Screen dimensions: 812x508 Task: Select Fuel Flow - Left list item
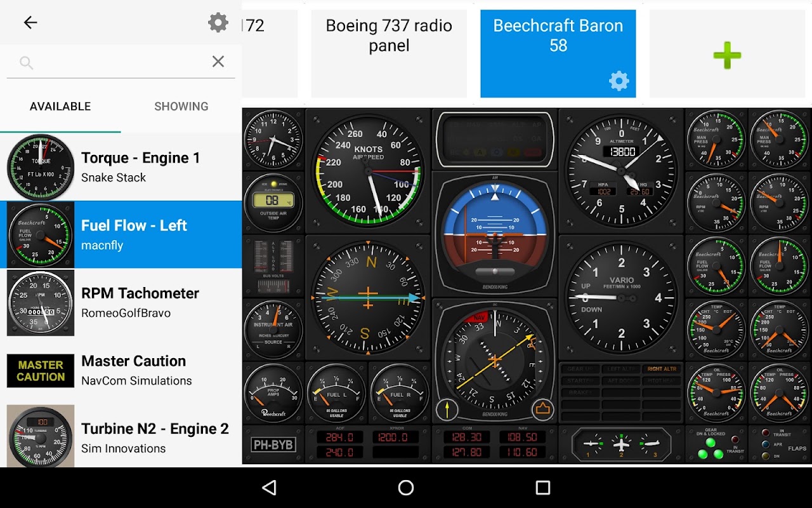coord(121,235)
